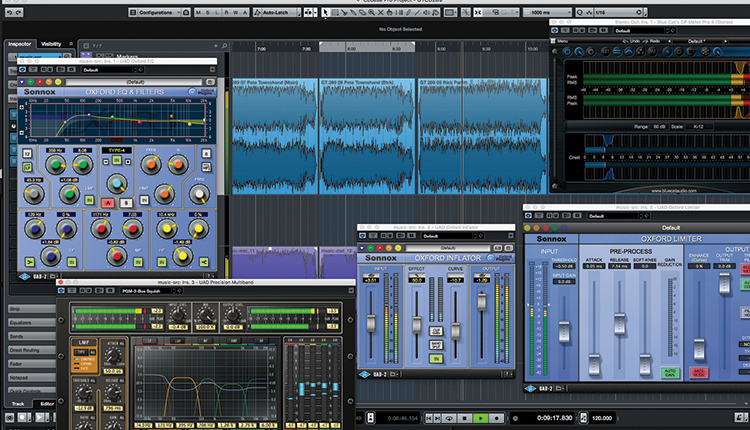Image resolution: width=750 pixels, height=430 pixels.
Task: Click the lock icon next to Configurations
Action: point(186,12)
